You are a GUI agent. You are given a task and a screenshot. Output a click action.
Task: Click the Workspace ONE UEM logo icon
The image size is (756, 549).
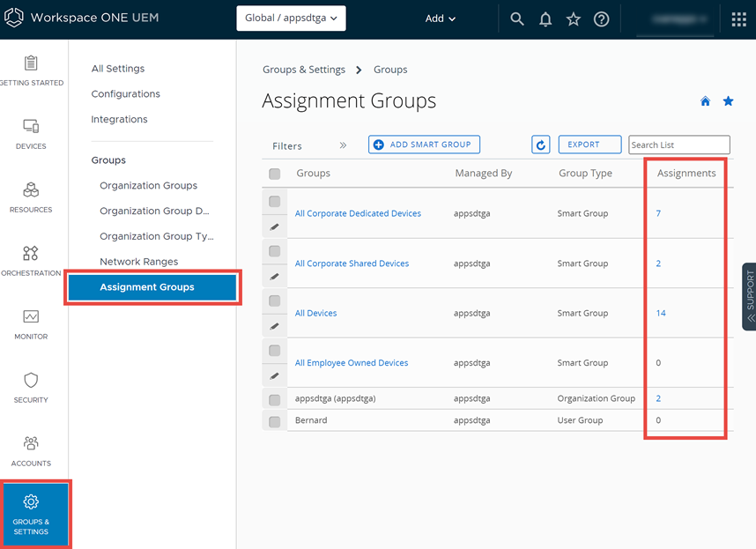tap(13, 18)
